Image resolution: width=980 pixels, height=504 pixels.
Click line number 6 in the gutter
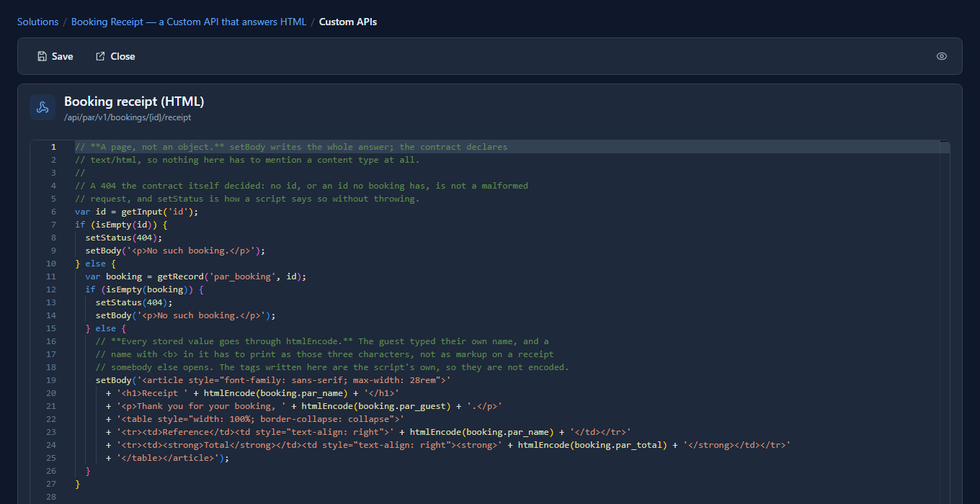(53, 212)
